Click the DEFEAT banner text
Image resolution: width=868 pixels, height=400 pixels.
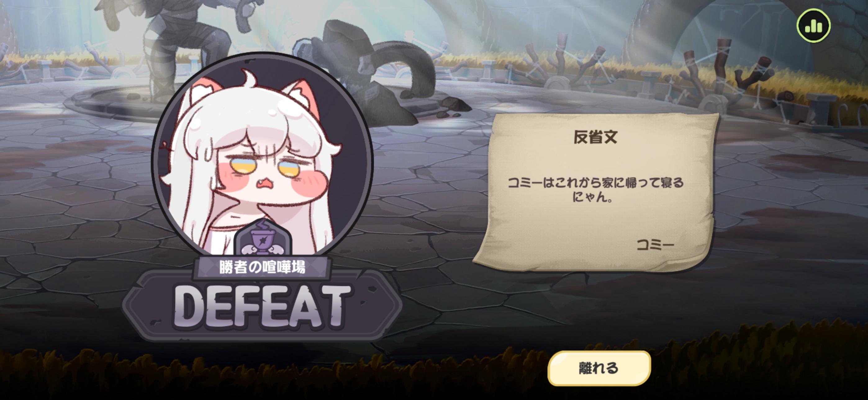262,306
